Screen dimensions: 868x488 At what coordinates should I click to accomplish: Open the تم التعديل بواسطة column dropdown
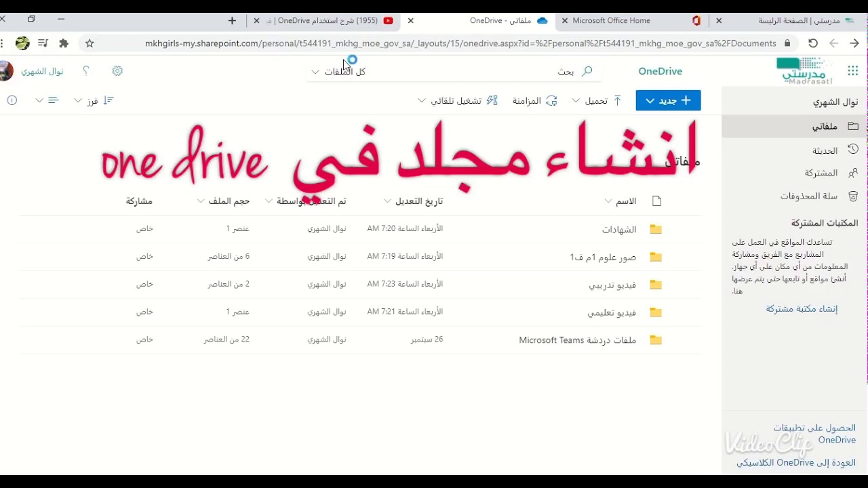pyautogui.click(x=269, y=201)
